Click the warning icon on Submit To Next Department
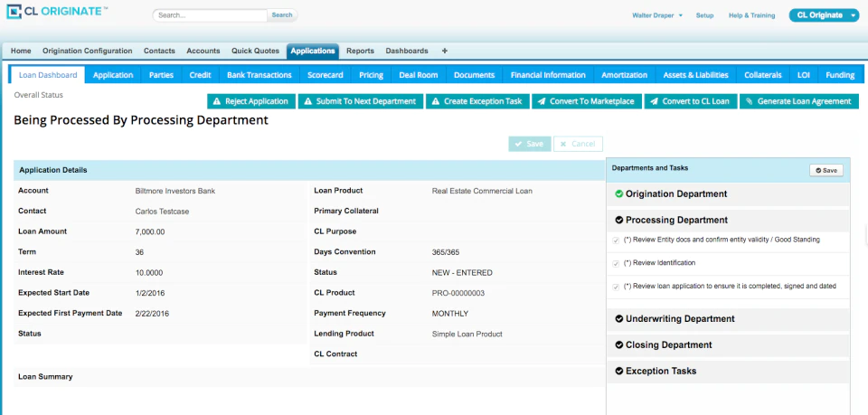868x415 pixels. [x=307, y=102]
